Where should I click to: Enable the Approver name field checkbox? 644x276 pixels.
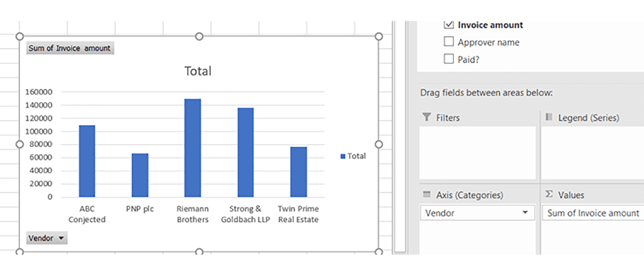449,42
